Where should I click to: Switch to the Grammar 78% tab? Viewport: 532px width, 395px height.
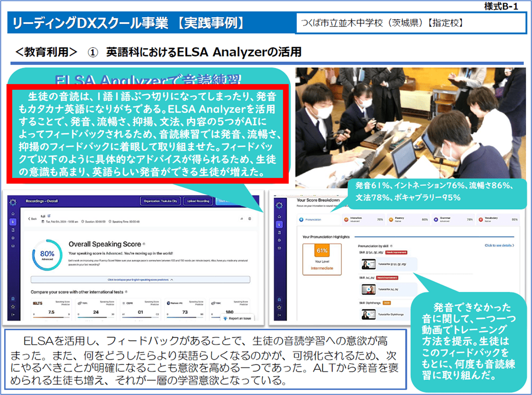pyautogui.click(x=453, y=219)
